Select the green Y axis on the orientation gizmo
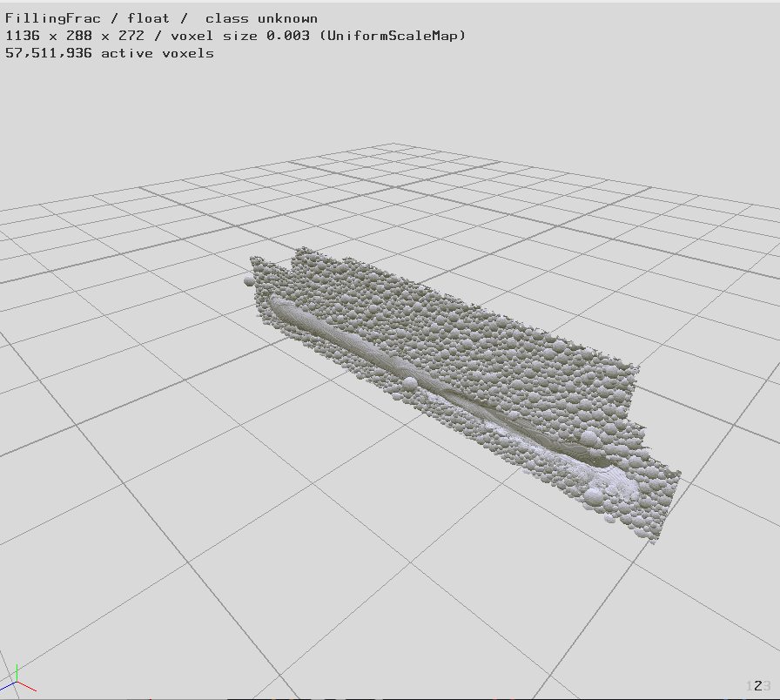 (x=17, y=670)
